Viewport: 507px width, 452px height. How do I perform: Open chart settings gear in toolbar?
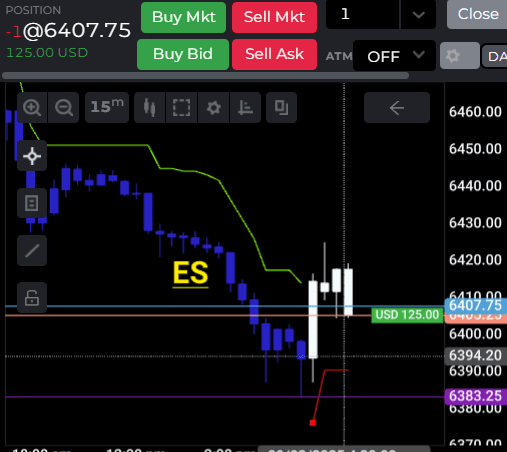point(213,108)
